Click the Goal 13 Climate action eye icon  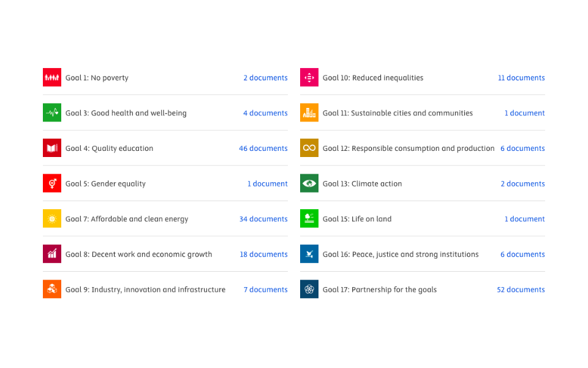(309, 183)
